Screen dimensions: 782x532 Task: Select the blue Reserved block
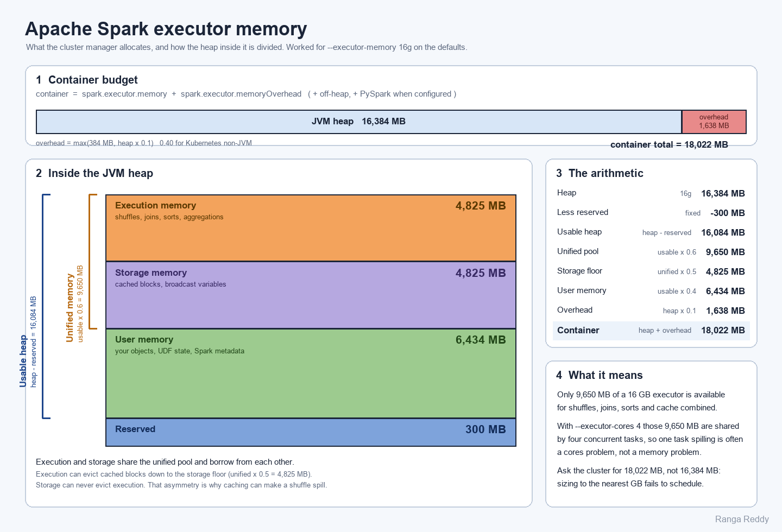(x=311, y=432)
